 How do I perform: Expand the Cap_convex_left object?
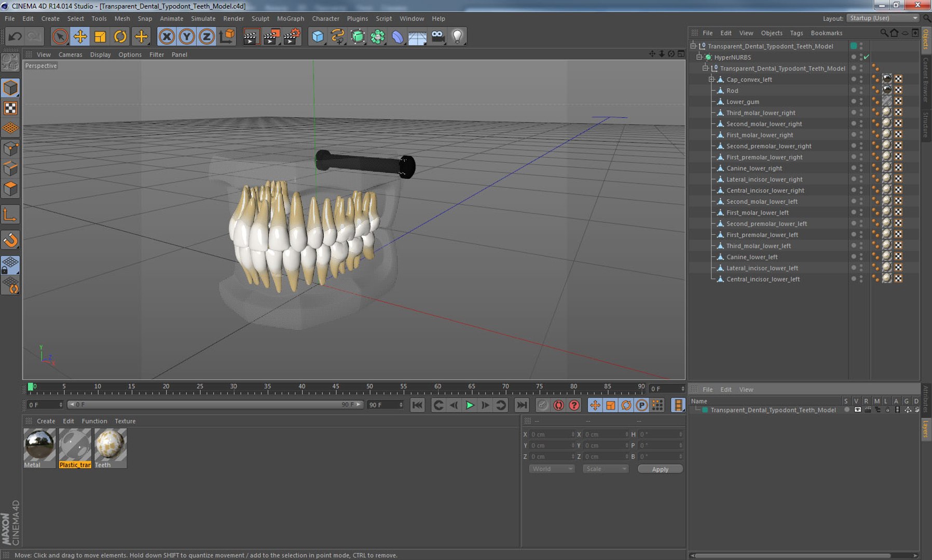coord(712,79)
